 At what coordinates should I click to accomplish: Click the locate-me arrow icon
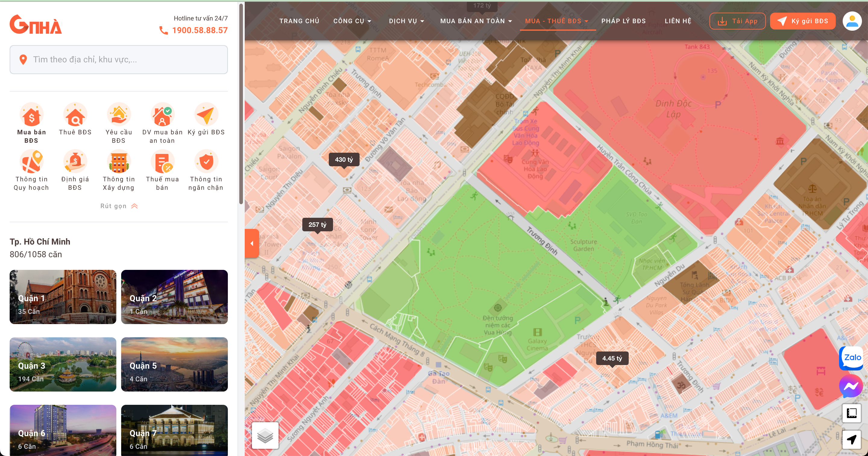[x=852, y=439]
